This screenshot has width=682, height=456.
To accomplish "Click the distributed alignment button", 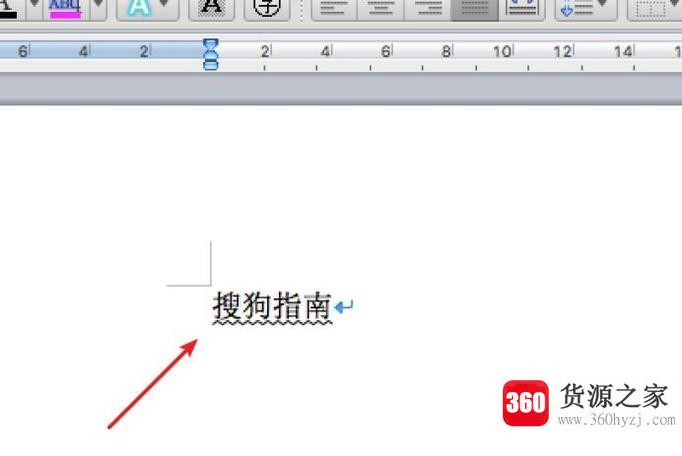I will (x=522, y=8).
